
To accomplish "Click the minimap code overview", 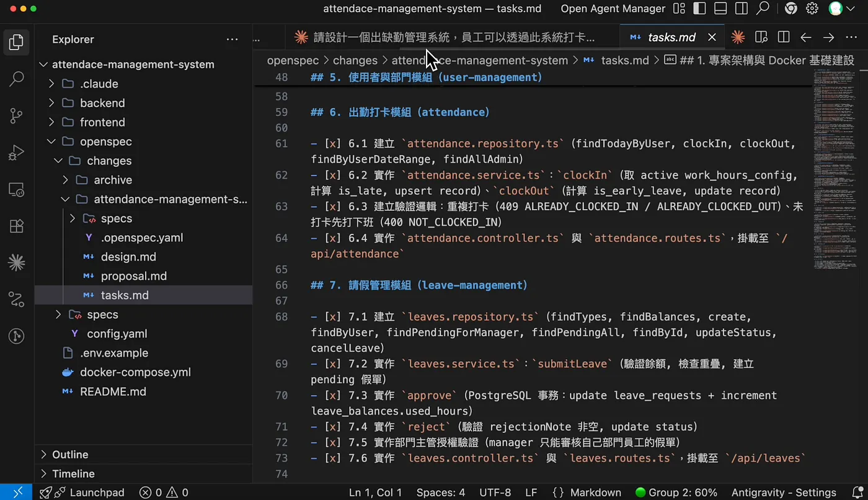I will (x=834, y=169).
